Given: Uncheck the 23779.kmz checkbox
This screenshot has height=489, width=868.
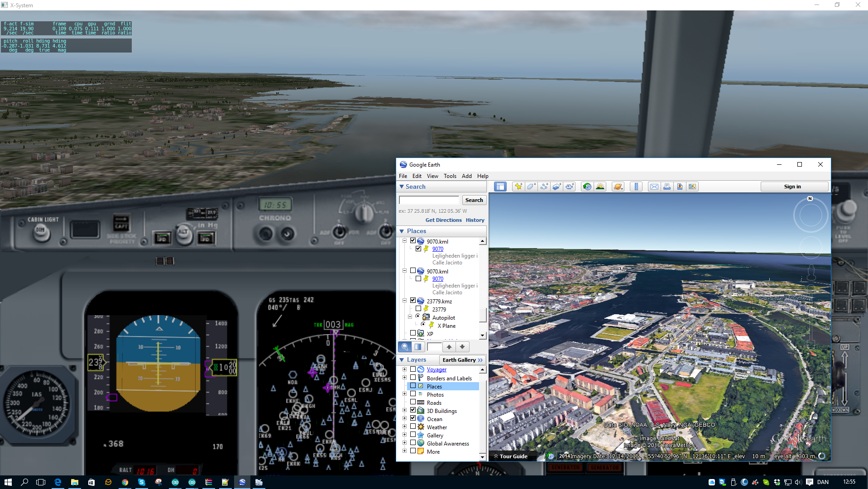Looking at the screenshot, I should [413, 301].
